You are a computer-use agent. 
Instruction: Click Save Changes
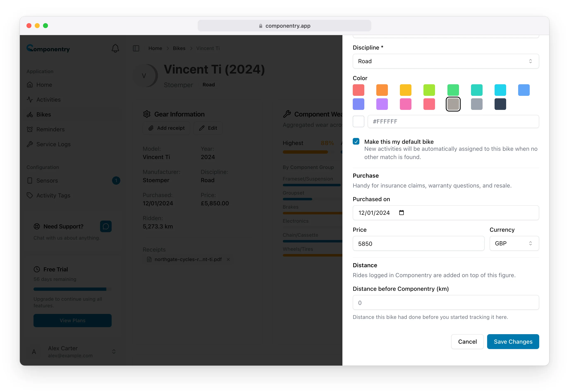[x=513, y=341]
